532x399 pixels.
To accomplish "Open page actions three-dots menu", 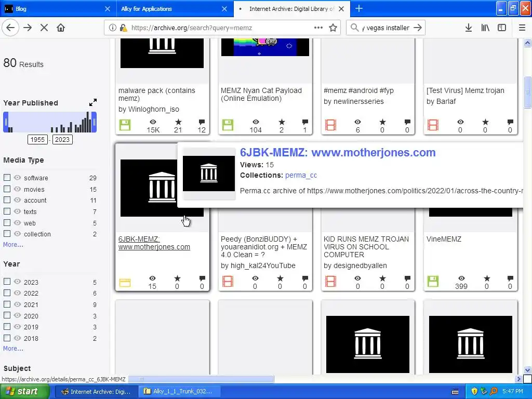I will tap(318, 28).
